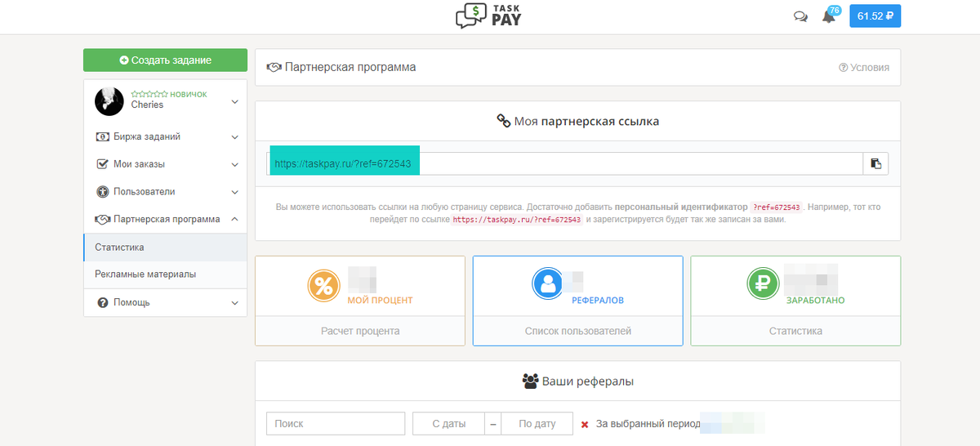The width and height of the screenshot is (980, 446).
Task: Open the По дату date field
Action: point(537,424)
